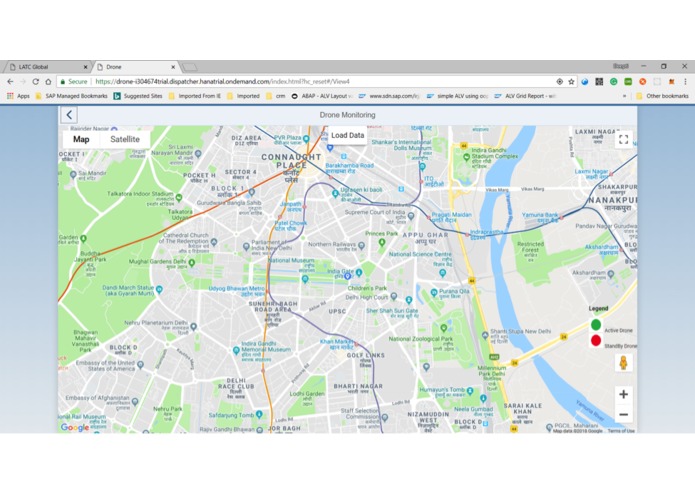The height and width of the screenshot is (494, 695).
Task: Click the location target icon in address bar
Action: (x=559, y=82)
